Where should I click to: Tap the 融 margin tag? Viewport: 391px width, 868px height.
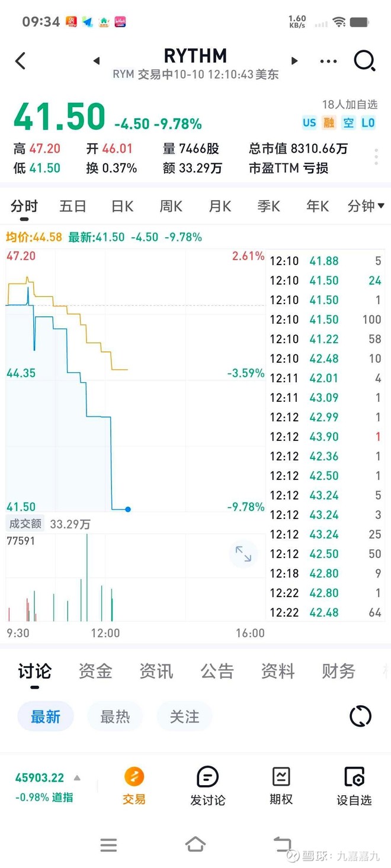[x=329, y=123]
